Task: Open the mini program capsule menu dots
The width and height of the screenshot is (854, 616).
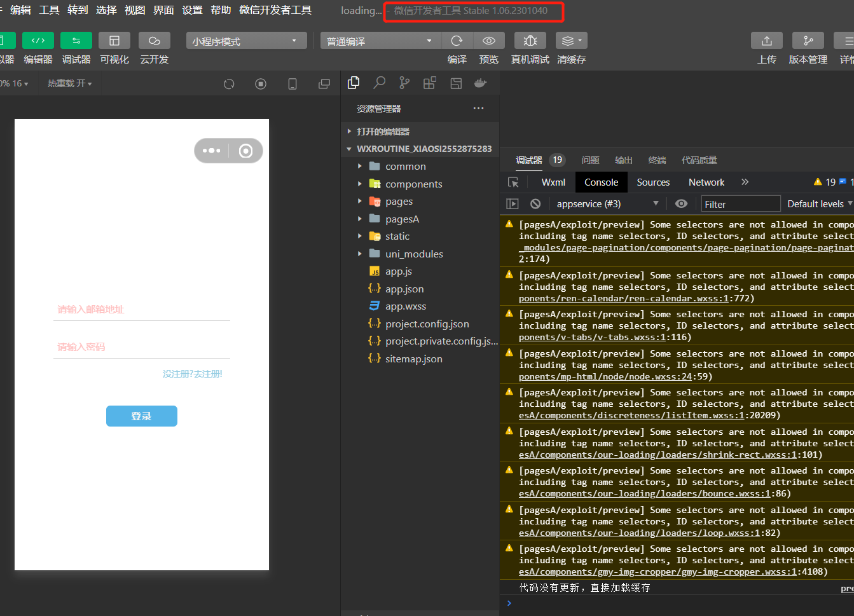Action: [x=211, y=151]
